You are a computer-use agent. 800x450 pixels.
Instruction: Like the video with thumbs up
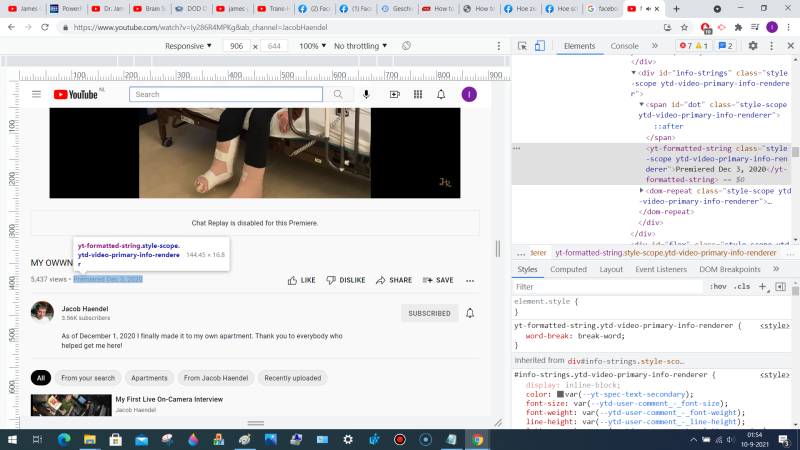point(301,280)
